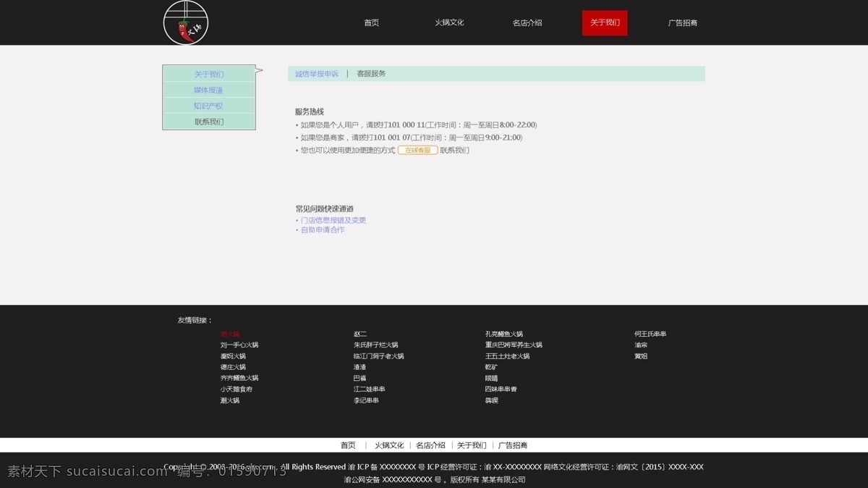Screen dimensions: 868x488
Task: Open the 孔亮鳝鱼火锅 friend link
Action: click(x=504, y=334)
